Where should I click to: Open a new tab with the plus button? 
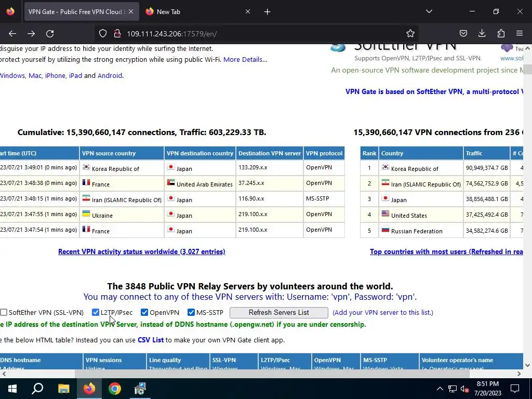268,12
